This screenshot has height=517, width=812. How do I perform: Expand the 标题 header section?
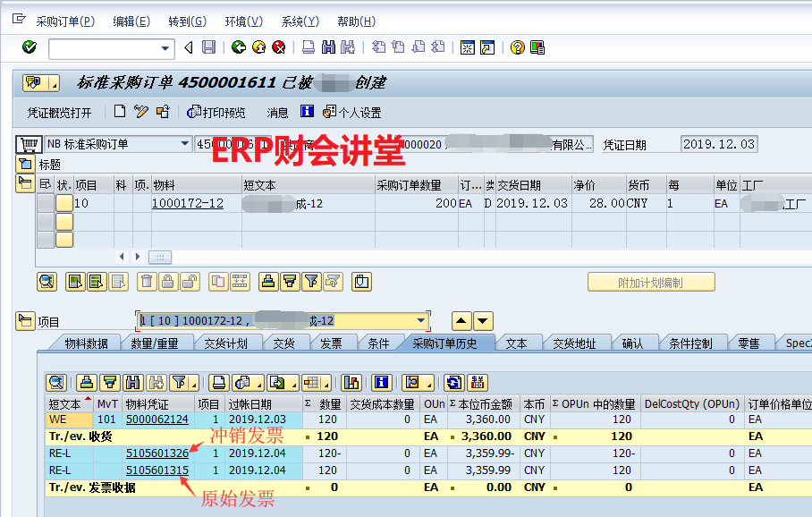click(25, 165)
